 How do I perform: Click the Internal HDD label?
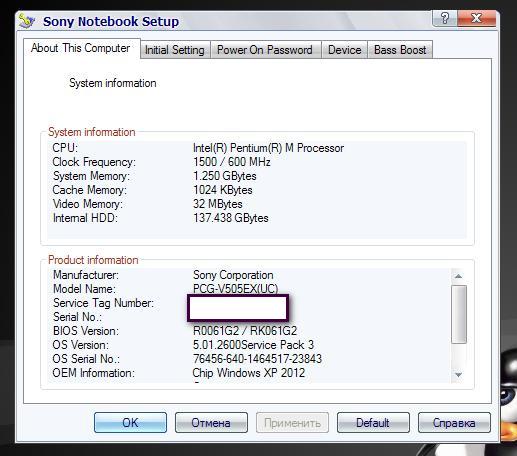tap(85, 218)
